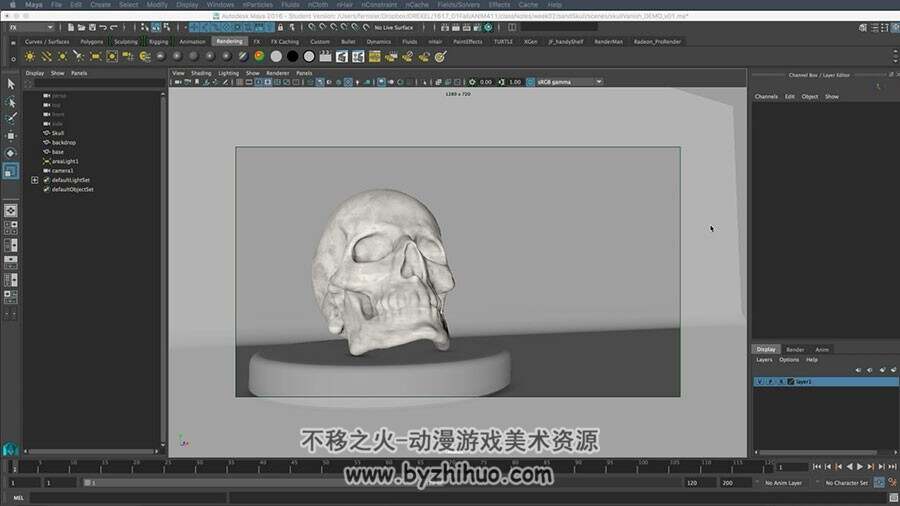The width and height of the screenshot is (900, 506).
Task: Open the Layers menu in Layer Editor
Action: [764, 360]
